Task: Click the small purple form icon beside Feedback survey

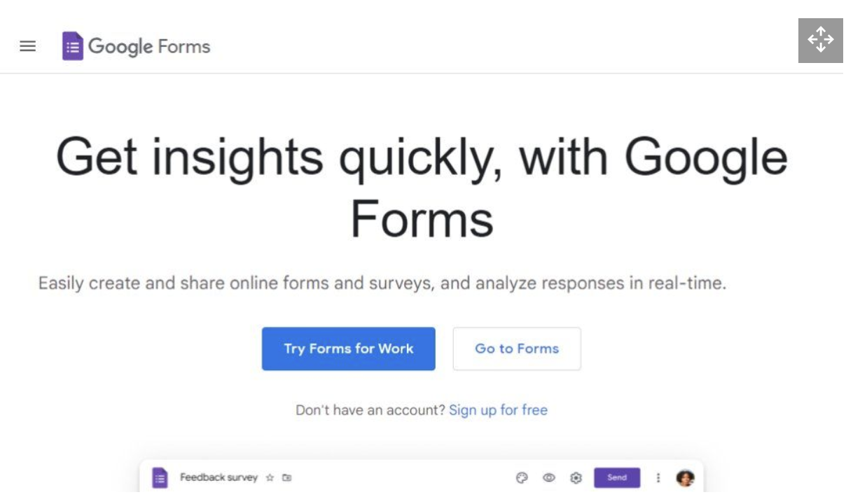Action: 160,477
